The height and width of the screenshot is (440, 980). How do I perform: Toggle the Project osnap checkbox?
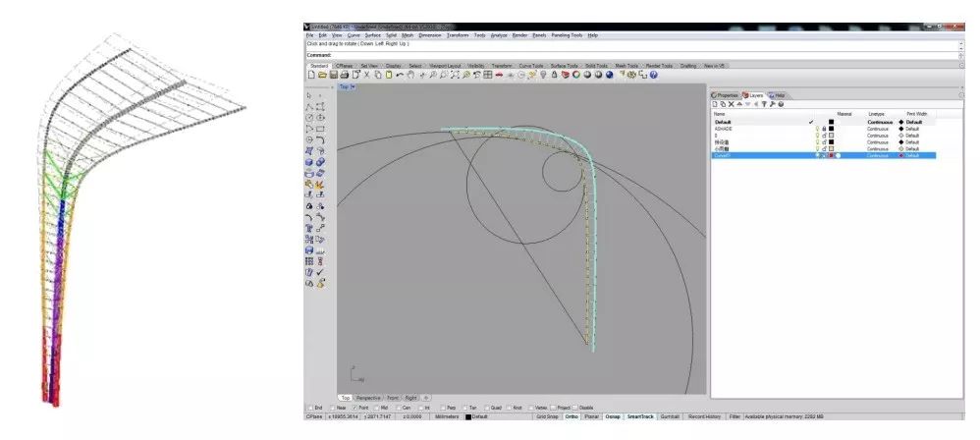pyautogui.click(x=553, y=408)
